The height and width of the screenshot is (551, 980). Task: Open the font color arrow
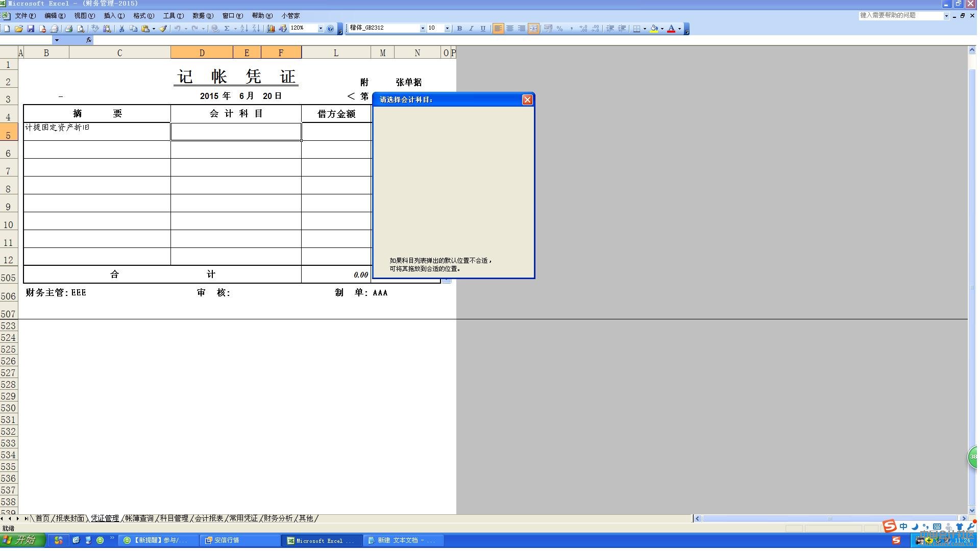coord(679,29)
